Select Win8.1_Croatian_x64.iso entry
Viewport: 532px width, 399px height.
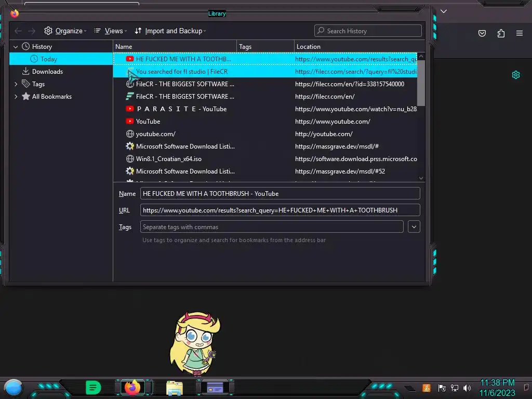pos(265,159)
